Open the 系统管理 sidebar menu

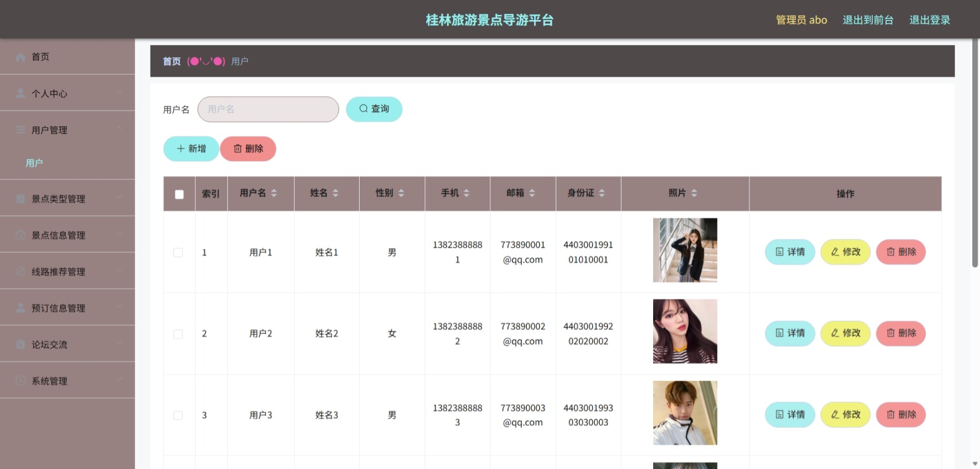coord(67,381)
